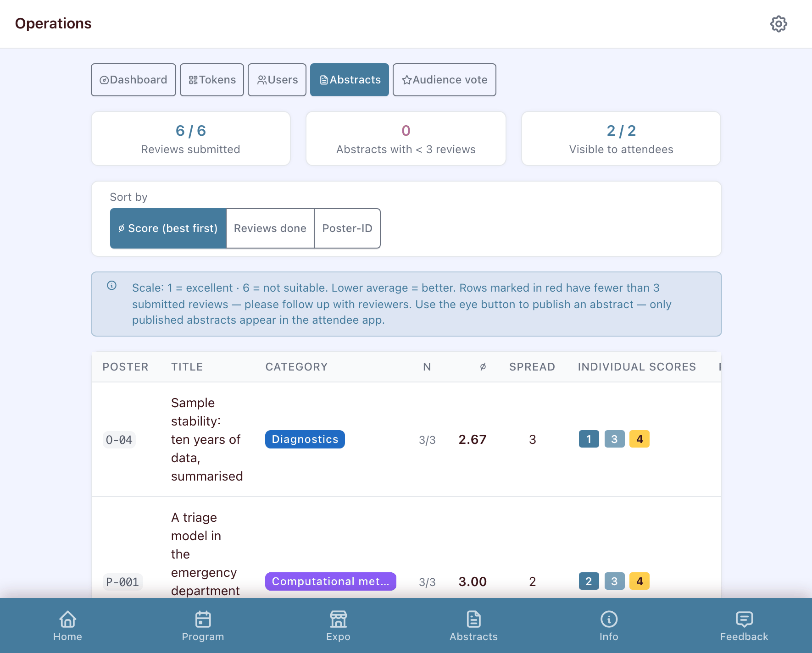Open Feedback in bottom navigation
The height and width of the screenshot is (653, 812).
[x=744, y=625]
